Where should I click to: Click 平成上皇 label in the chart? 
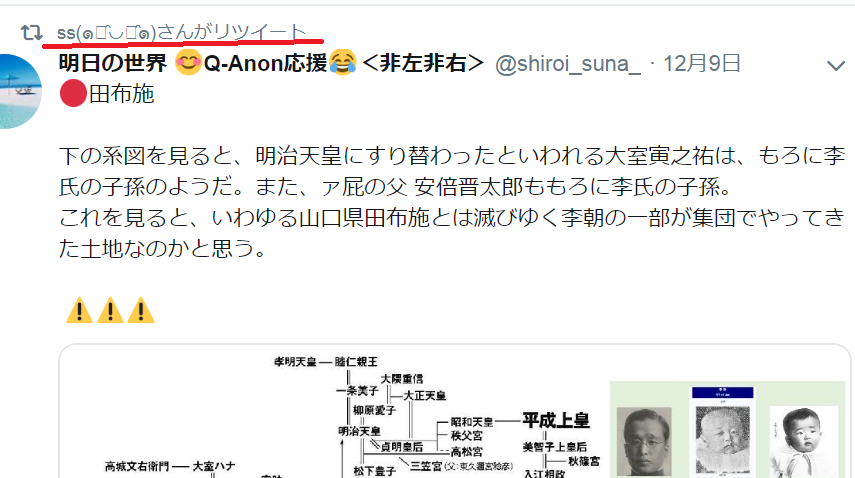pyautogui.click(x=556, y=420)
